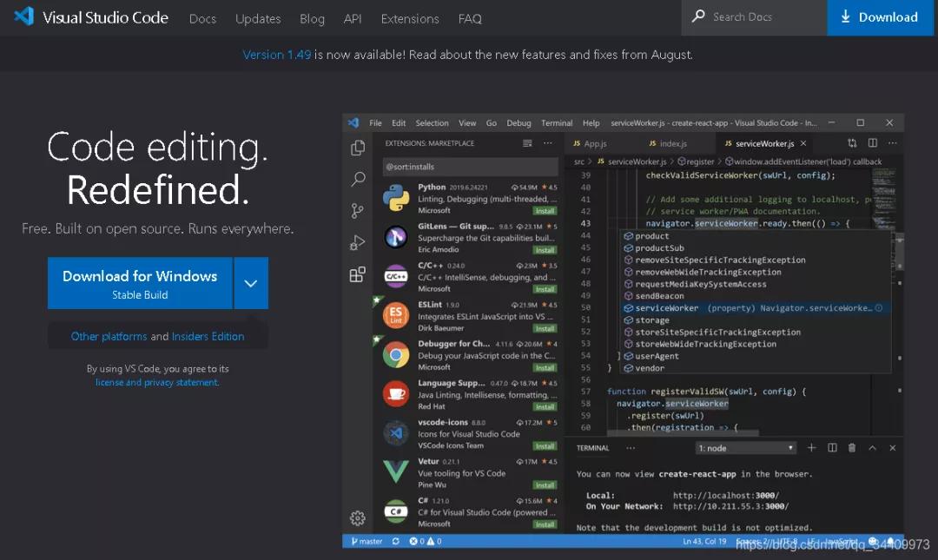Image resolution: width=938 pixels, height=560 pixels.
Task: Select the ESLint extension icon
Action: click(x=395, y=315)
